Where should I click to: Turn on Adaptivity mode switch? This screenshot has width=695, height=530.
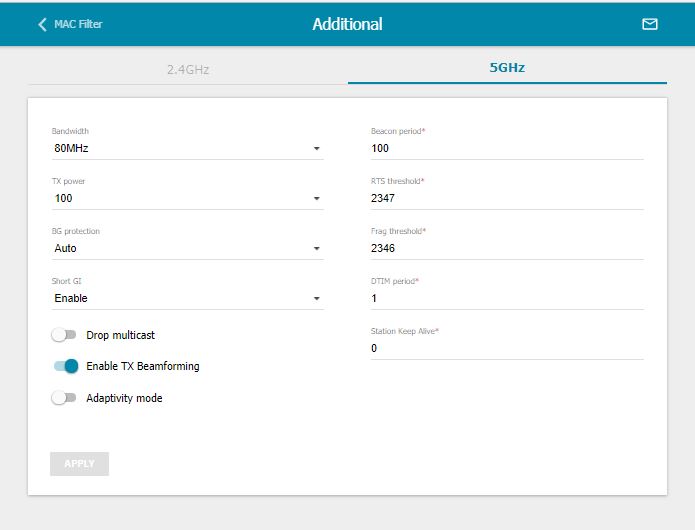[65, 398]
